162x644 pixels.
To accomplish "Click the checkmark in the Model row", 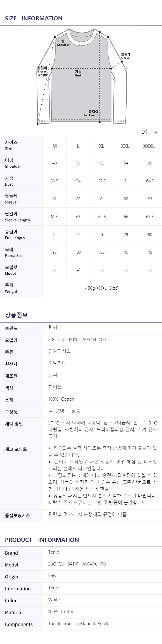I will (78, 270).
